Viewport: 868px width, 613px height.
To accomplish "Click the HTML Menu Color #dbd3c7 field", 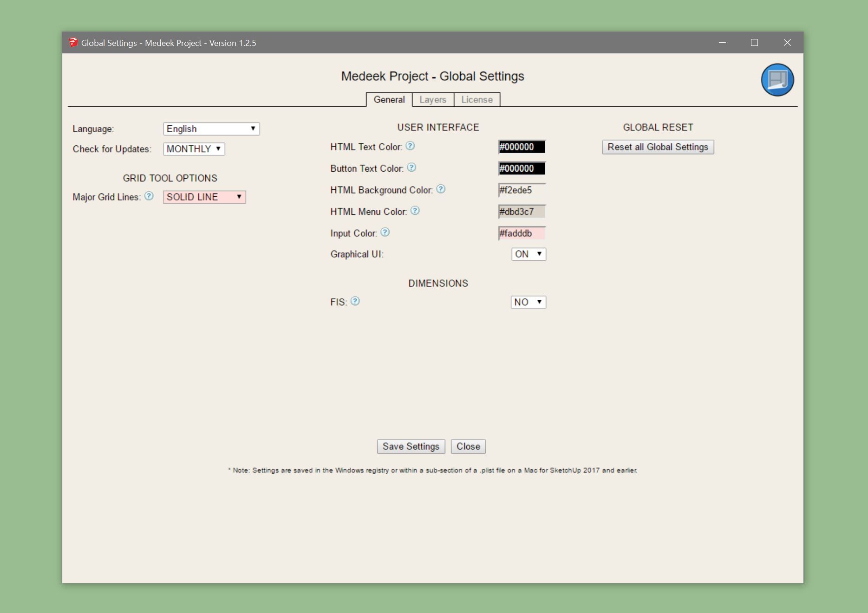I will coord(522,212).
